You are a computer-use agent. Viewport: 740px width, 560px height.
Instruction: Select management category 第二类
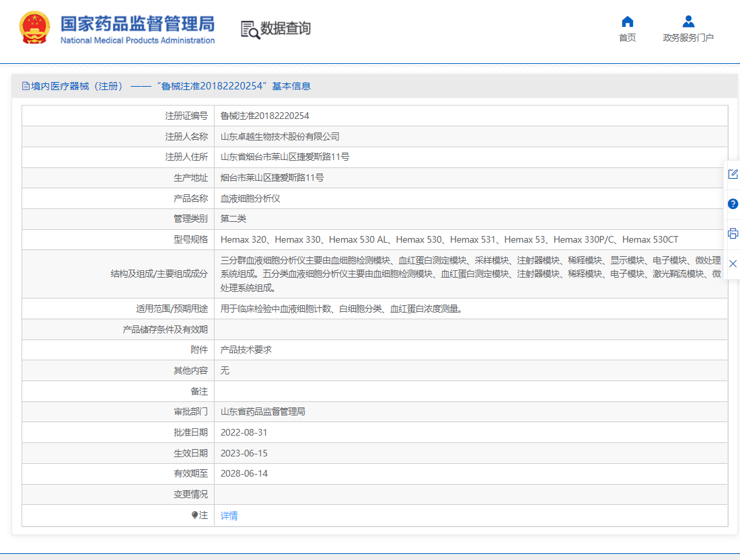point(233,218)
